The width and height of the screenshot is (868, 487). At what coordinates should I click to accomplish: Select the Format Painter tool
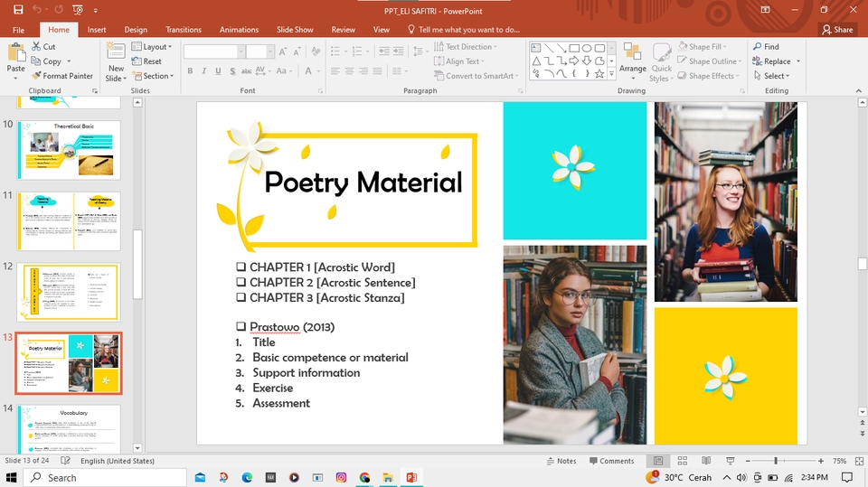coord(61,76)
